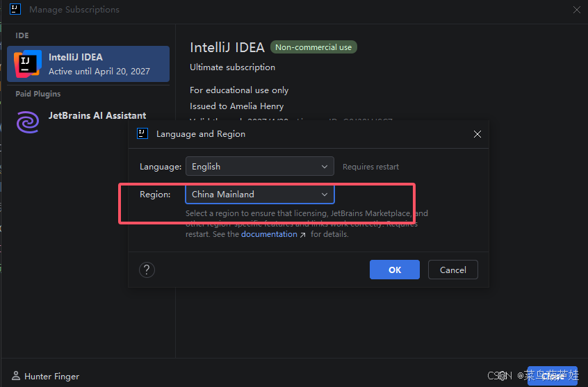The width and height of the screenshot is (588, 387).
Task: Click the Language and Region dialog IJ icon
Action: (x=142, y=133)
